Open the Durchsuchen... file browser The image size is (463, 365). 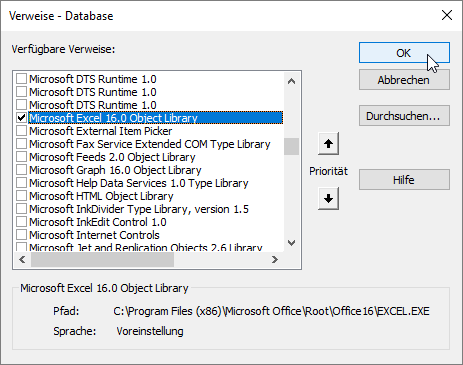point(404,116)
